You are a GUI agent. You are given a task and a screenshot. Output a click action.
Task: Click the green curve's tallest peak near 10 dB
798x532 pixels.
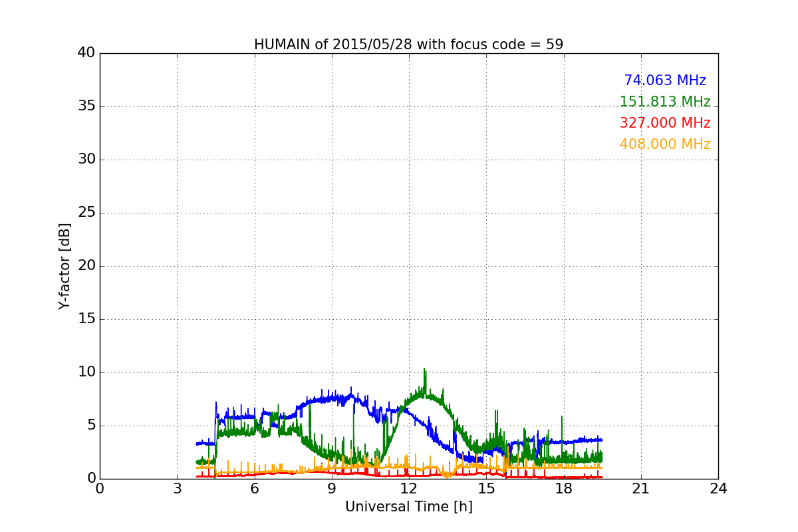point(424,370)
